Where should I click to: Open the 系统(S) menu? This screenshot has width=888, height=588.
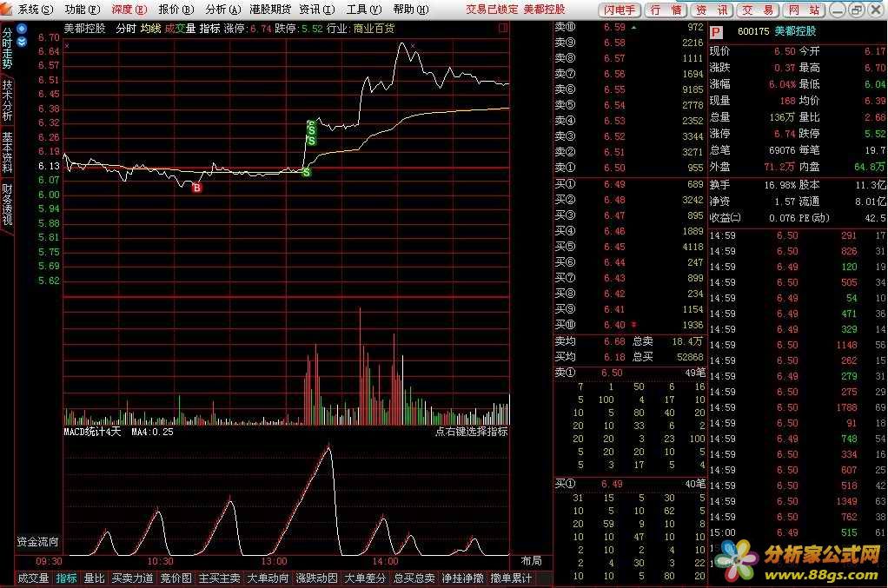(35, 10)
